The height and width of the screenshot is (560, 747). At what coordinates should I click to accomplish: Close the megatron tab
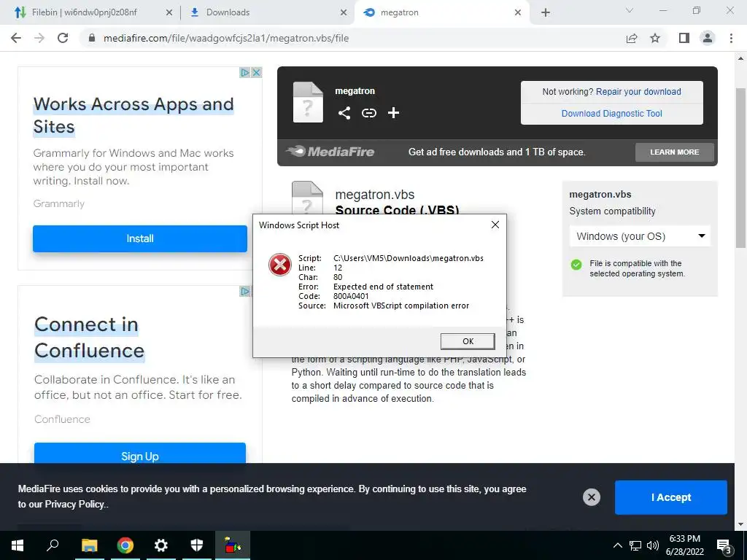(518, 12)
